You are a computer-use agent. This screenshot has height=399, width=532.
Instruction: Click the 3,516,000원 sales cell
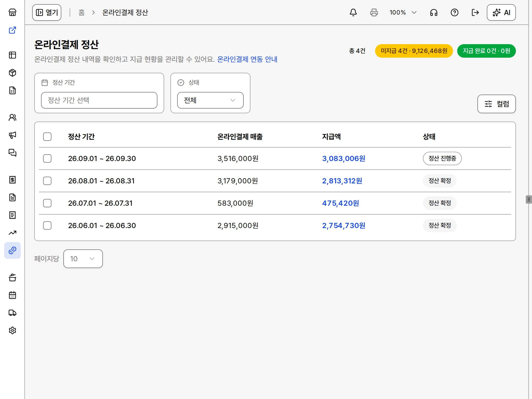[238, 158]
